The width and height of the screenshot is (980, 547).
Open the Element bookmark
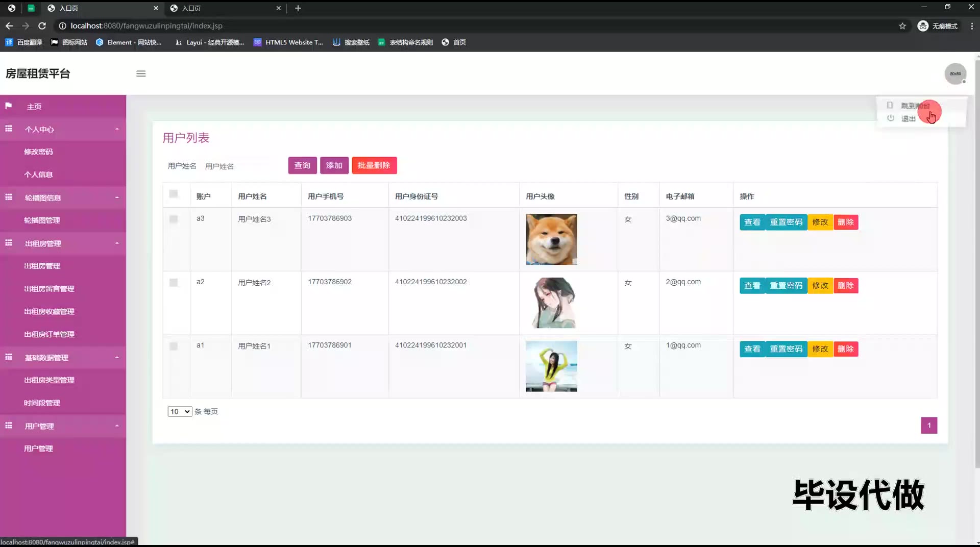click(129, 42)
